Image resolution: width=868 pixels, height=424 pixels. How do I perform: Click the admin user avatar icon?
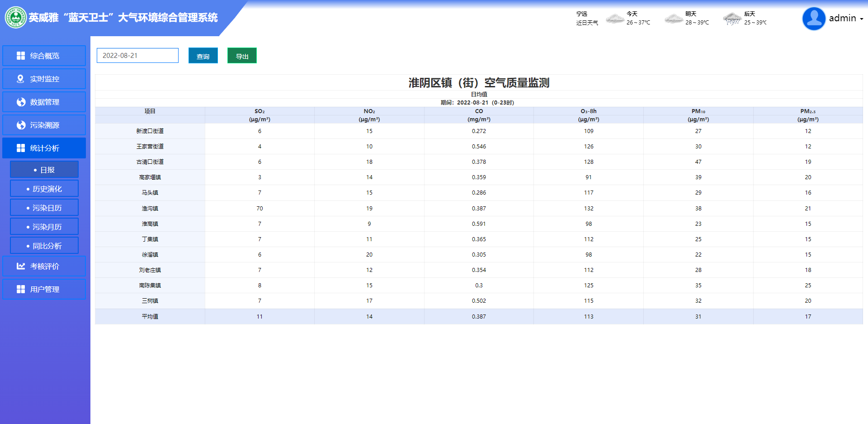814,19
